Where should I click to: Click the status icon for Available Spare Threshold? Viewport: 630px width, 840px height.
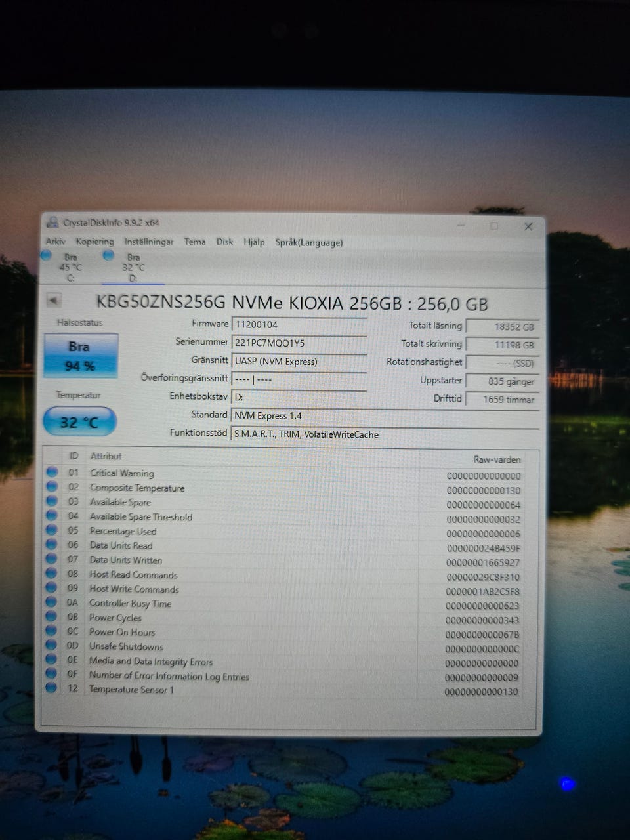[52, 515]
